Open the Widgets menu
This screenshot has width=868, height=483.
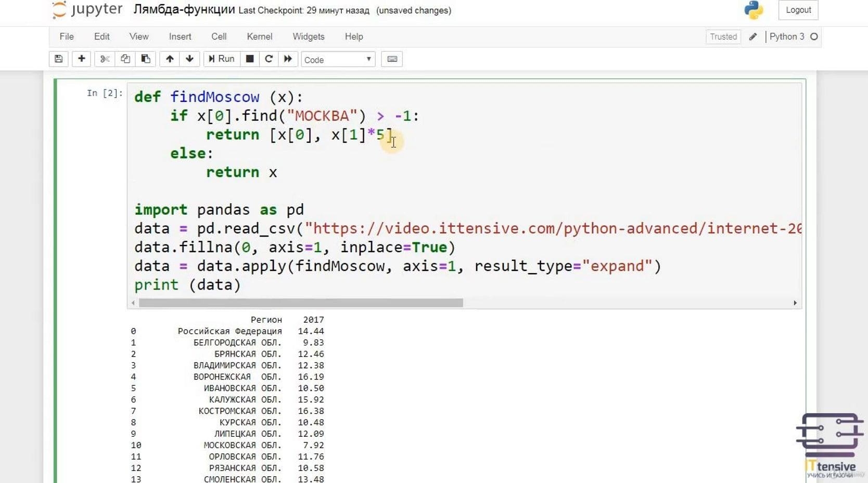pyautogui.click(x=309, y=36)
